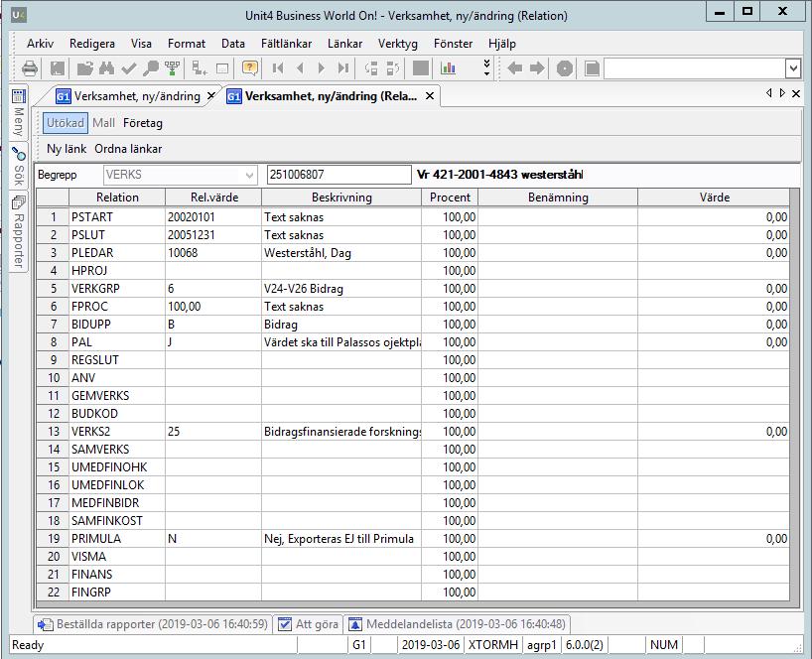Viewport: 812px width, 659px height.
Task: Close the Verksamhet, ny/ändring (Rela... tab
Action: pos(430,95)
